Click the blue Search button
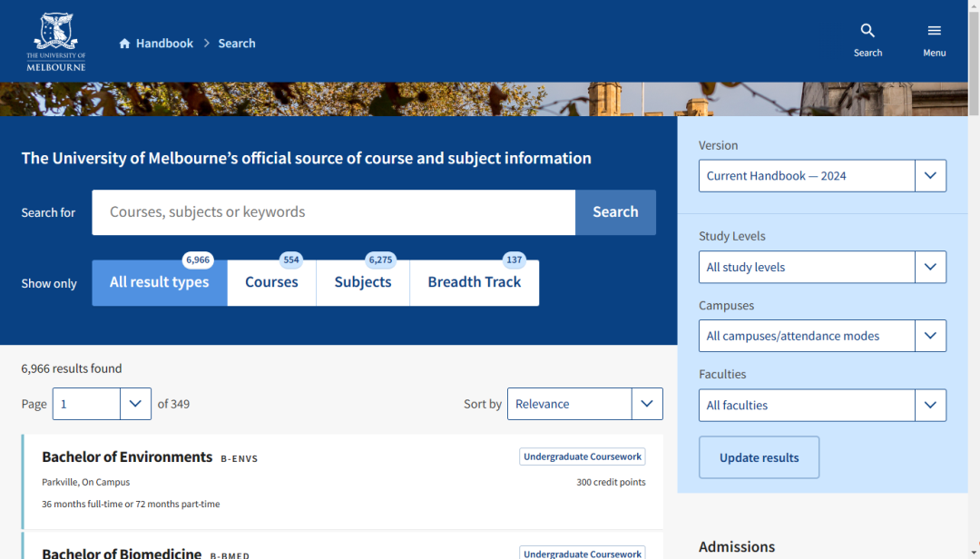This screenshot has height=559, width=980. (615, 212)
